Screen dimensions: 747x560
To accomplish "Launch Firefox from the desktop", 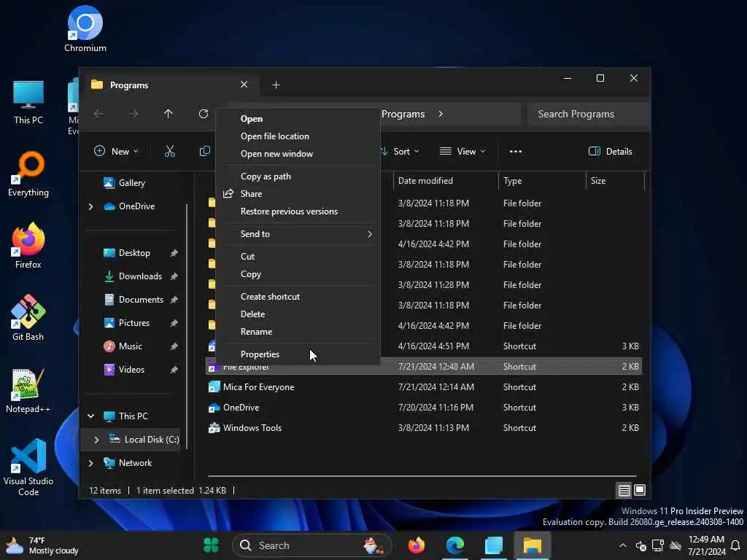I will click(x=28, y=246).
